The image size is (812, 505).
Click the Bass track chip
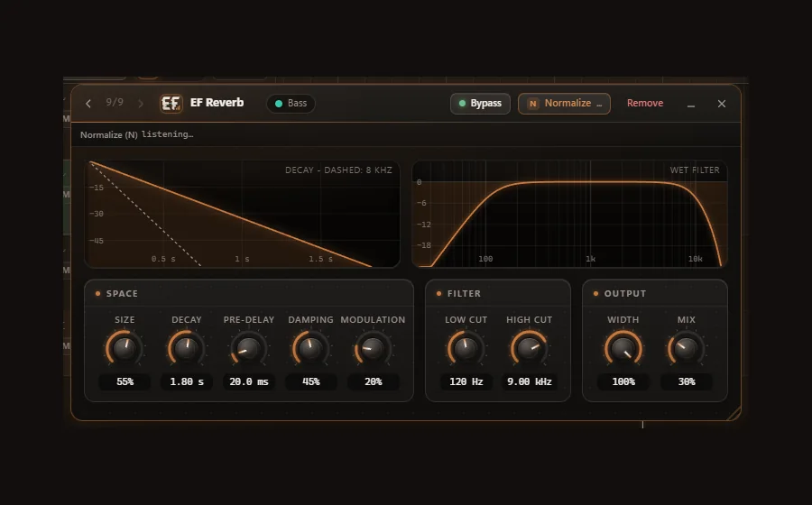point(291,104)
